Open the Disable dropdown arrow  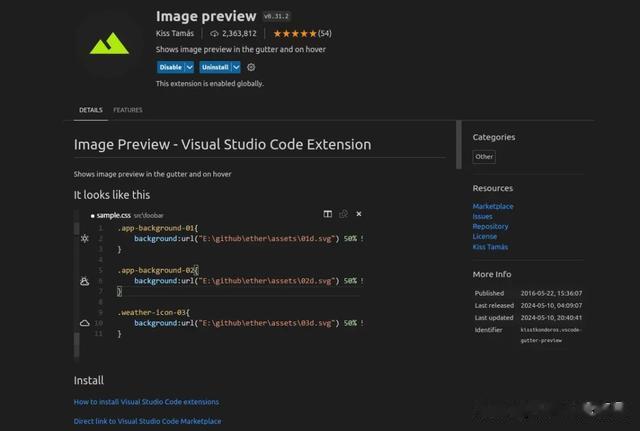point(190,67)
